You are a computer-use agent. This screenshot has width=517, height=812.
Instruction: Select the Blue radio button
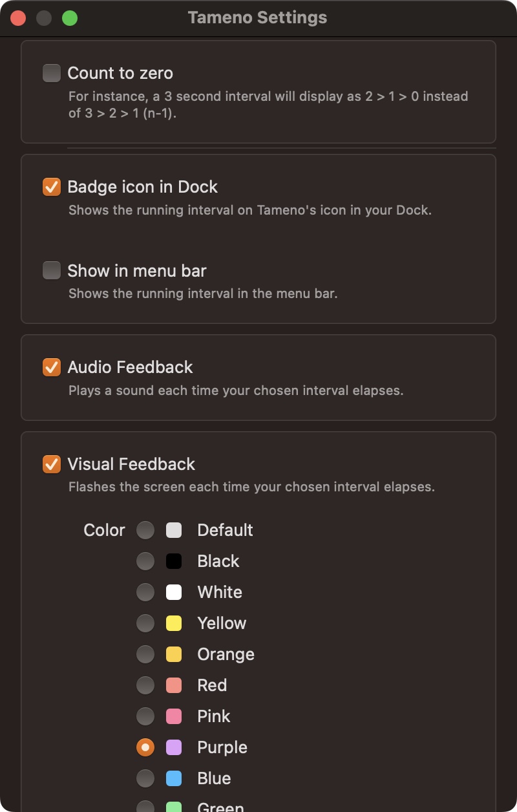[145, 778]
